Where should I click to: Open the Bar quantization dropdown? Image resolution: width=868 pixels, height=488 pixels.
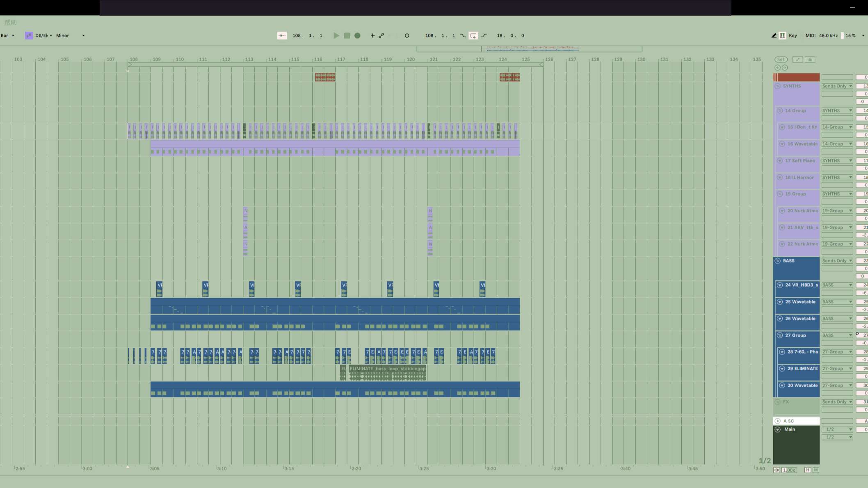[7, 36]
